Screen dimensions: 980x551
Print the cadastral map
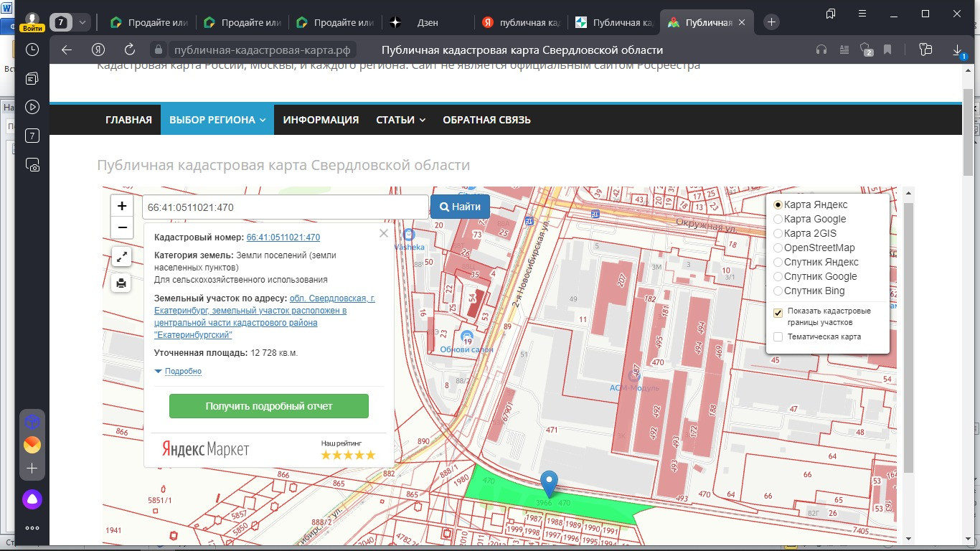[x=121, y=283]
